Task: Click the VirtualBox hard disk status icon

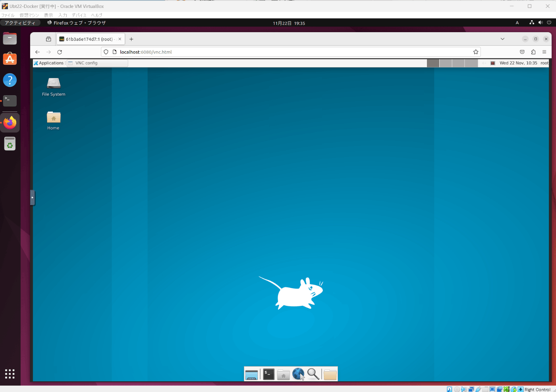Action: [x=450, y=389]
